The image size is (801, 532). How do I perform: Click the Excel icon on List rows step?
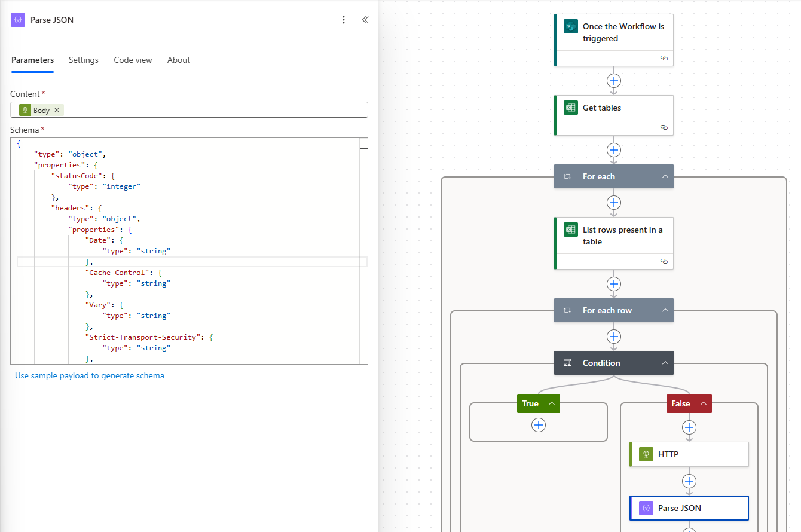571,230
